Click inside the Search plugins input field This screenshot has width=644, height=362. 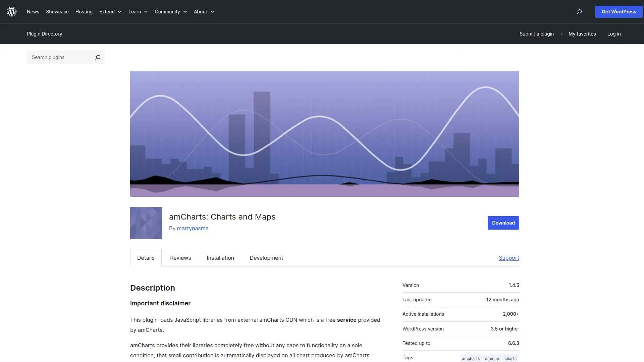[60, 57]
